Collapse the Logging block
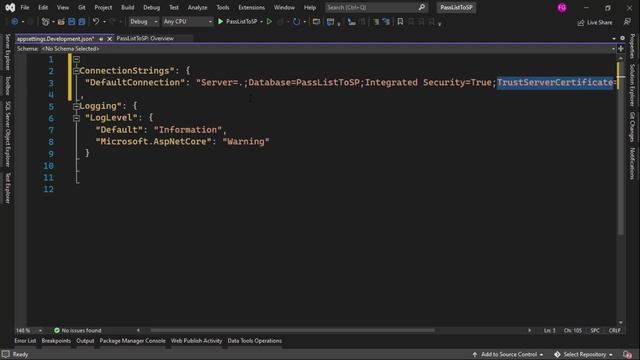This screenshot has height=360, width=640. pyautogui.click(x=76, y=107)
